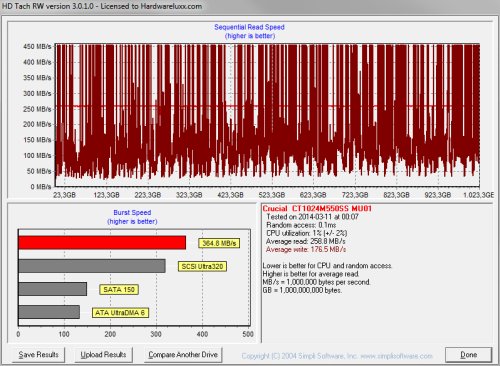Screen dimensions: 500x366
Task: Click the Average write 176.5 MB/s text
Action: pyautogui.click(x=306, y=250)
